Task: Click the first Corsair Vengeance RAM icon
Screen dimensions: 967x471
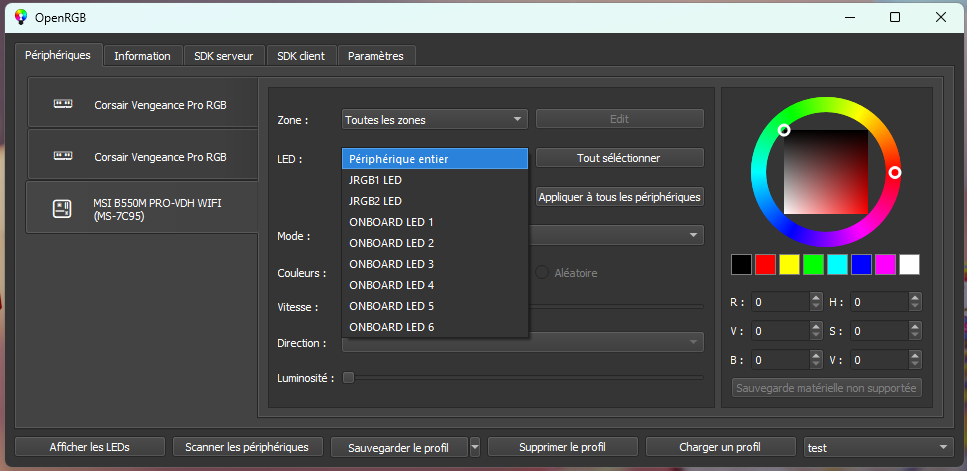Action: [x=64, y=104]
